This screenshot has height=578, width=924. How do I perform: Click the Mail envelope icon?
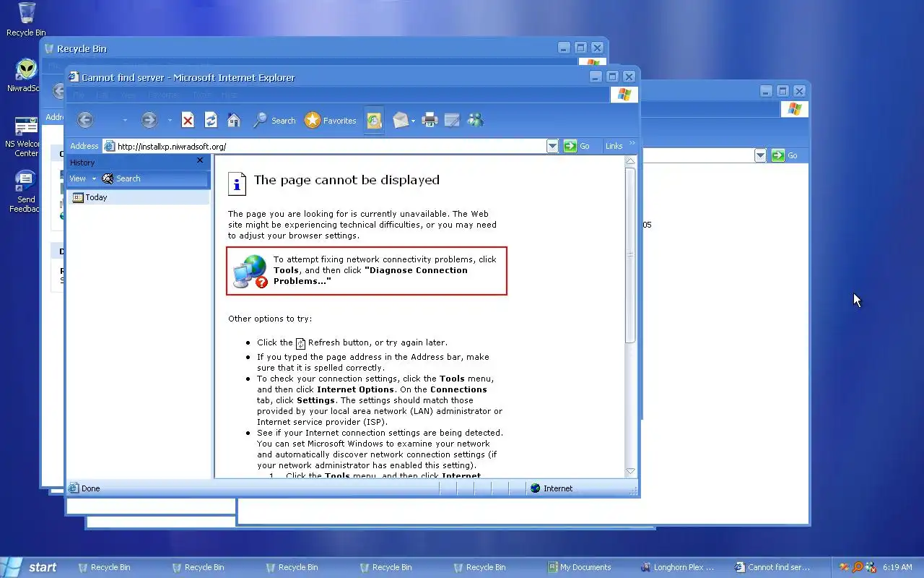pyautogui.click(x=401, y=121)
